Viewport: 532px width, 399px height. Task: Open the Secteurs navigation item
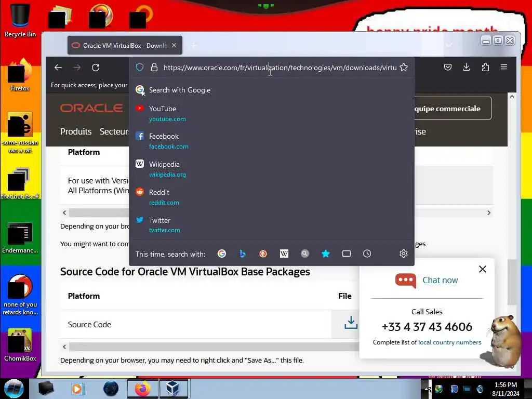coord(114,131)
